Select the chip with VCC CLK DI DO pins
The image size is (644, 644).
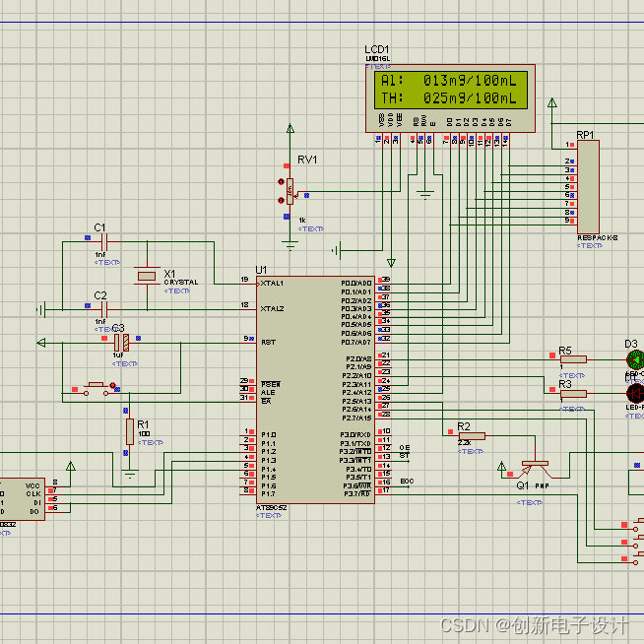22,499
